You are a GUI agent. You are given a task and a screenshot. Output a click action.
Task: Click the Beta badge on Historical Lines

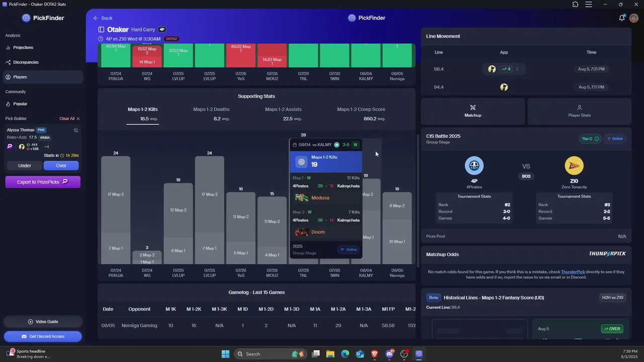pos(433,298)
